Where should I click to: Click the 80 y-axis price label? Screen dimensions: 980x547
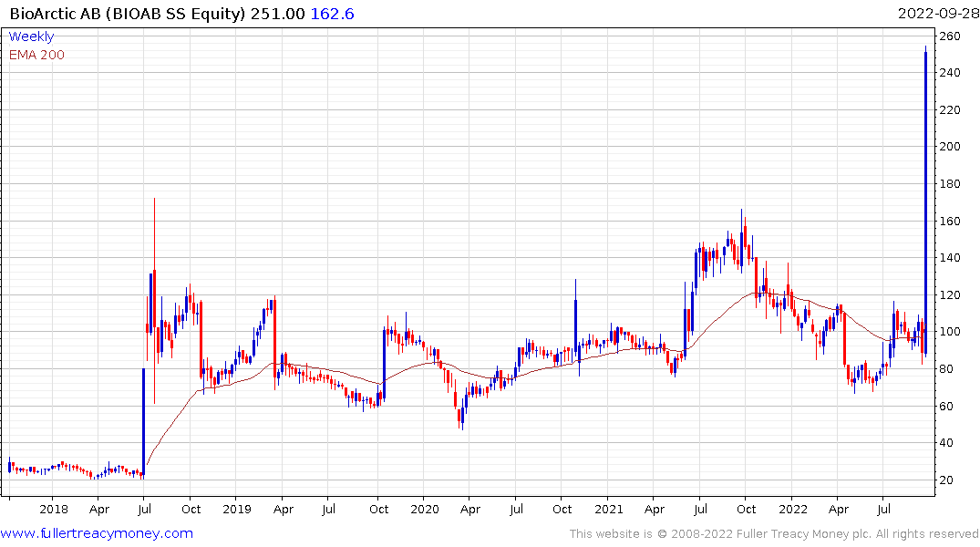click(x=947, y=369)
